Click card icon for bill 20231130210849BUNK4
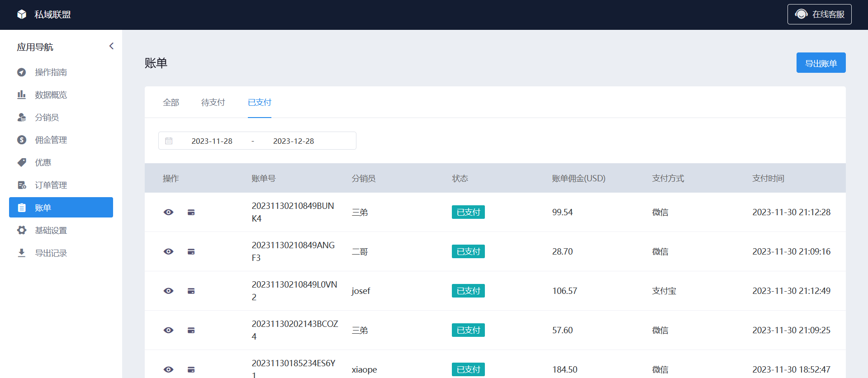This screenshot has width=868, height=378. tap(191, 212)
